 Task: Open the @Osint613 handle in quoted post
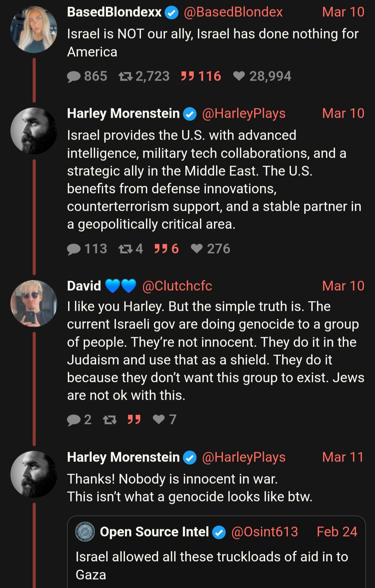click(265, 532)
